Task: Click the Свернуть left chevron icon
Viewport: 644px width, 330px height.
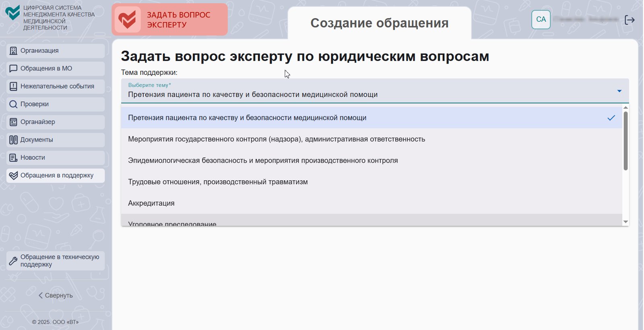Action: [41, 295]
